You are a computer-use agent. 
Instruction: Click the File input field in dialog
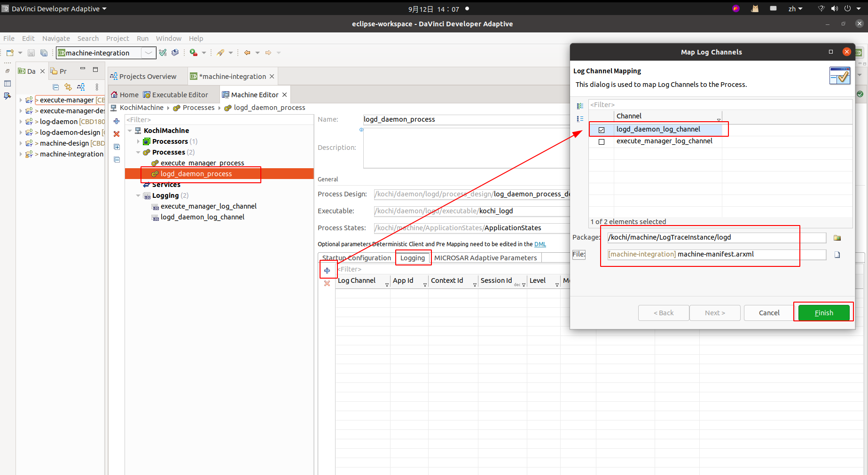[x=716, y=255]
